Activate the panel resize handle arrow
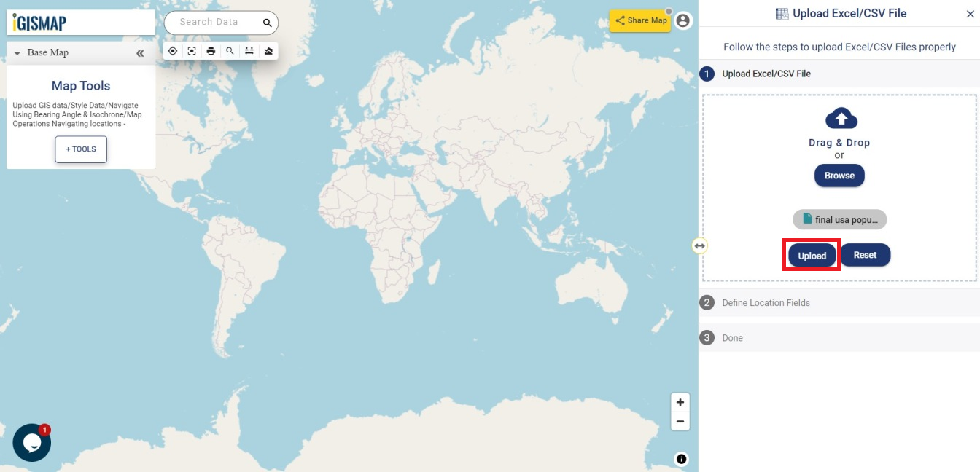The width and height of the screenshot is (980, 472). tap(699, 245)
